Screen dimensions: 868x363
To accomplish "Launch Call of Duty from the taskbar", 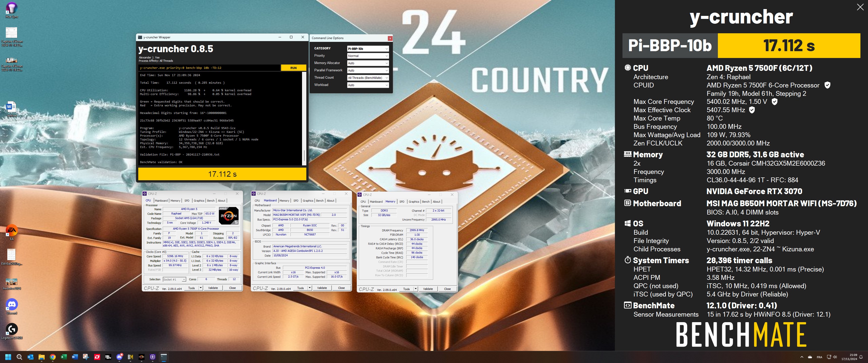I will [x=108, y=357].
